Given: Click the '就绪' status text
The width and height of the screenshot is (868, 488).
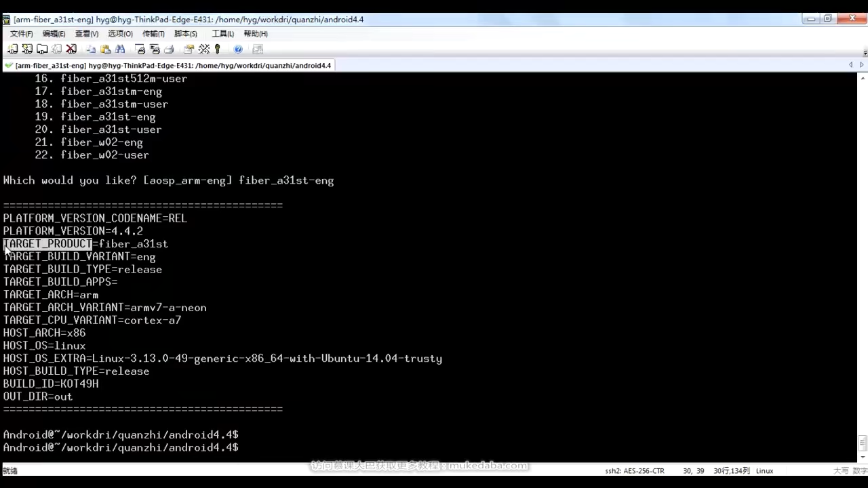Looking at the screenshot, I should point(9,470).
